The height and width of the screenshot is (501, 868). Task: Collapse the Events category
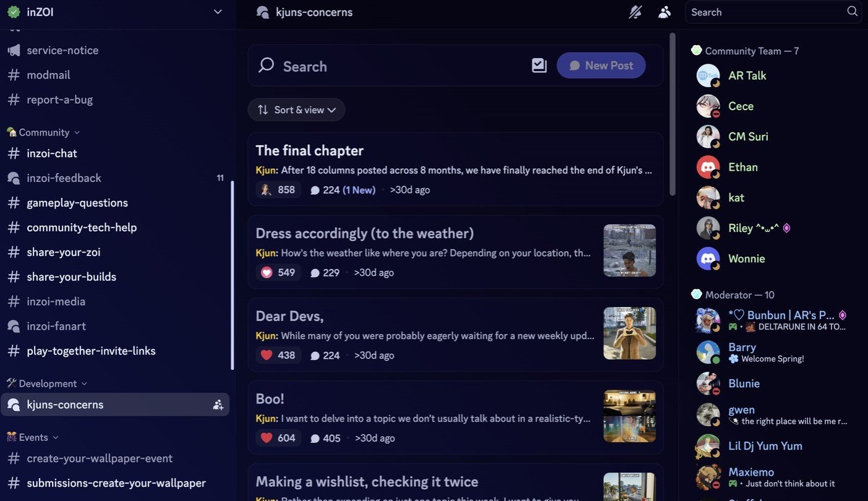33,437
